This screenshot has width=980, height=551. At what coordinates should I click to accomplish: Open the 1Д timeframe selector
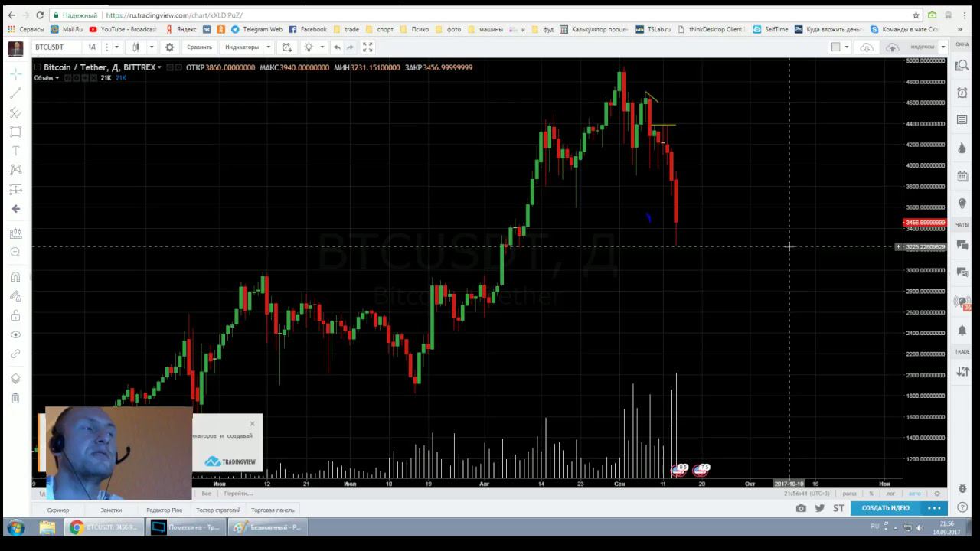(92, 47)
